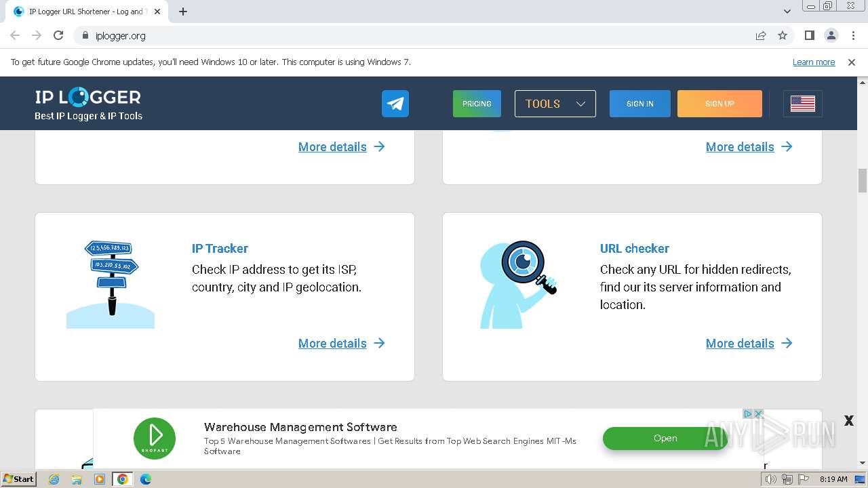Open More details in top-left card
This screenshot has width=868, height=488.
point(342,146)
